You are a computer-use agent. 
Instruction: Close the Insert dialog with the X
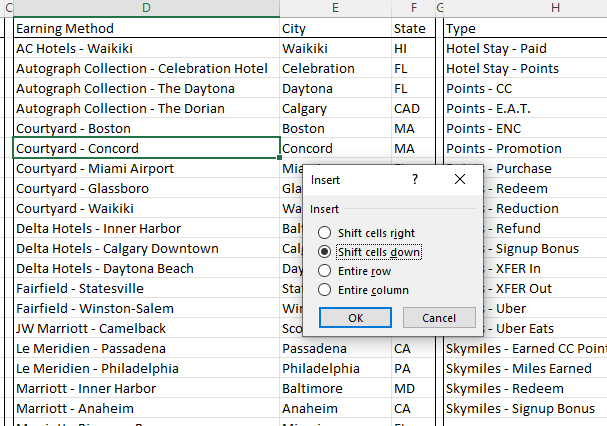[460, 179]
